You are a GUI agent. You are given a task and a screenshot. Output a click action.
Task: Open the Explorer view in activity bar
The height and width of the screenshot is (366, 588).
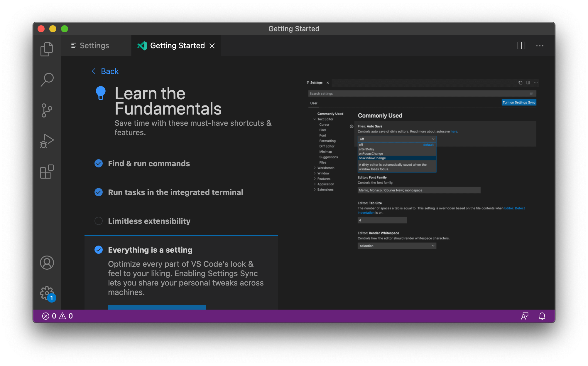[x=47, y=49]
